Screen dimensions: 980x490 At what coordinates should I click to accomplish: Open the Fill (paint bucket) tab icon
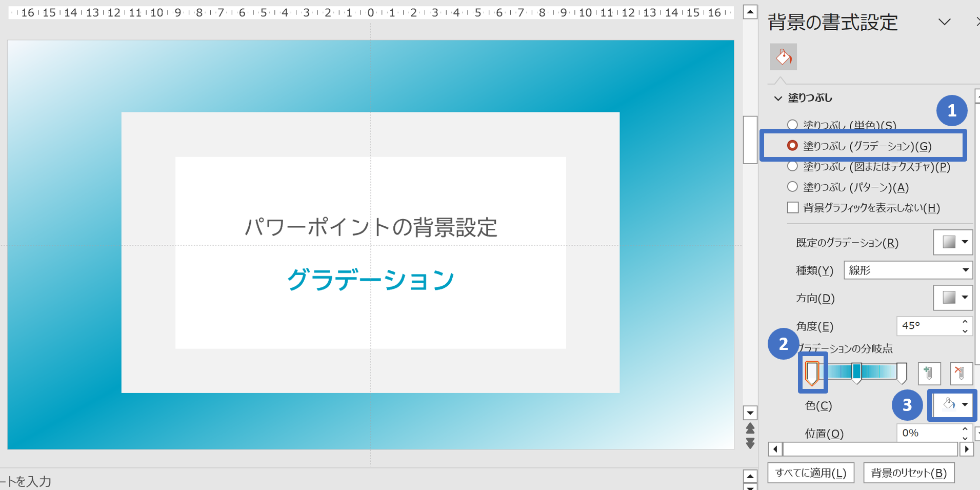pyautogui.click(x=783, y=57)
